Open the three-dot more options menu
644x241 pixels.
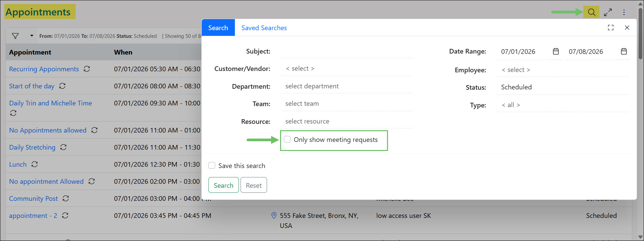click(x=624, y=12)
